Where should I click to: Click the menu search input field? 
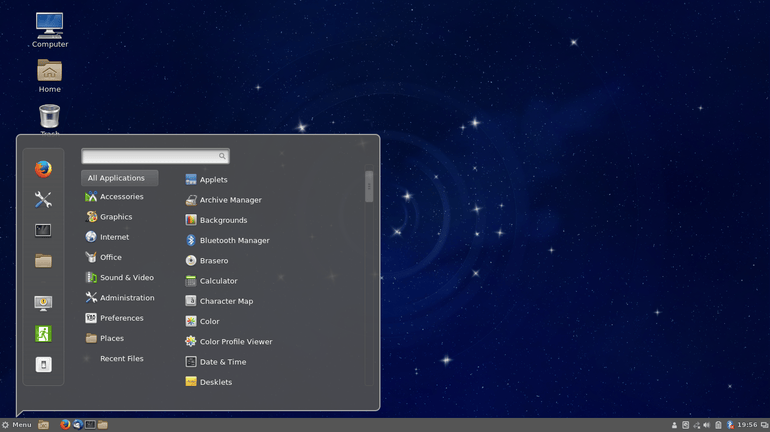150,156
